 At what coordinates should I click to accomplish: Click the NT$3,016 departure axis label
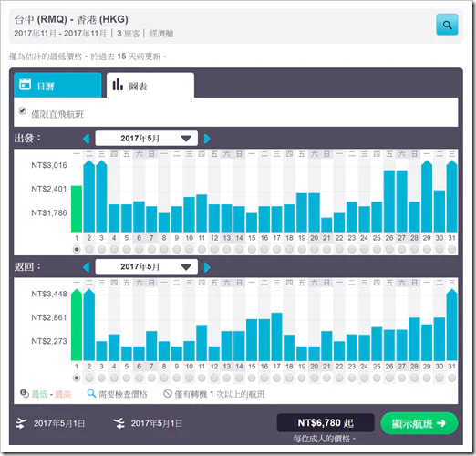coord(49,165)
